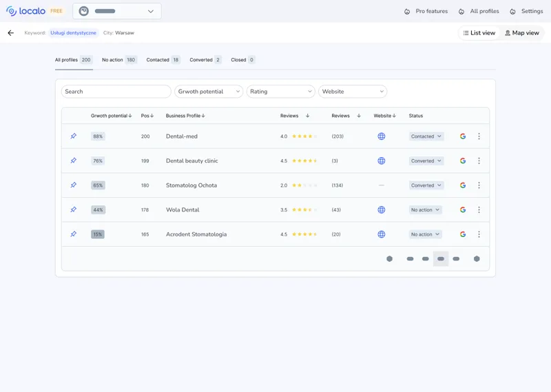Select the Converted 2 tab
Image resolution: width=551 pixels, height=392 pixels.
(x=205, y=60)
